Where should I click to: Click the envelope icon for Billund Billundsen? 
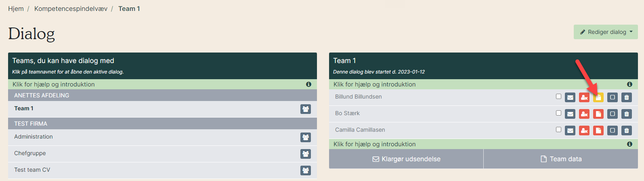coord(570,97)
